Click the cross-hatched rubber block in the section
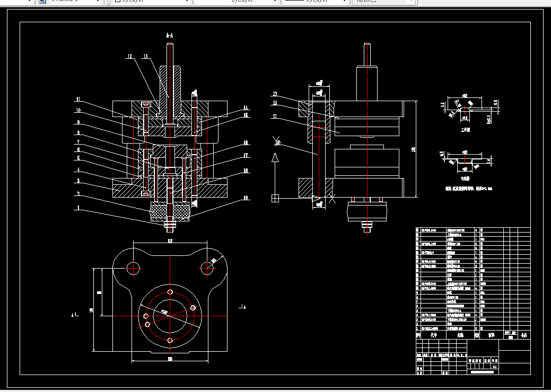This screenshot has height=392, width=551. coord(170,211)
